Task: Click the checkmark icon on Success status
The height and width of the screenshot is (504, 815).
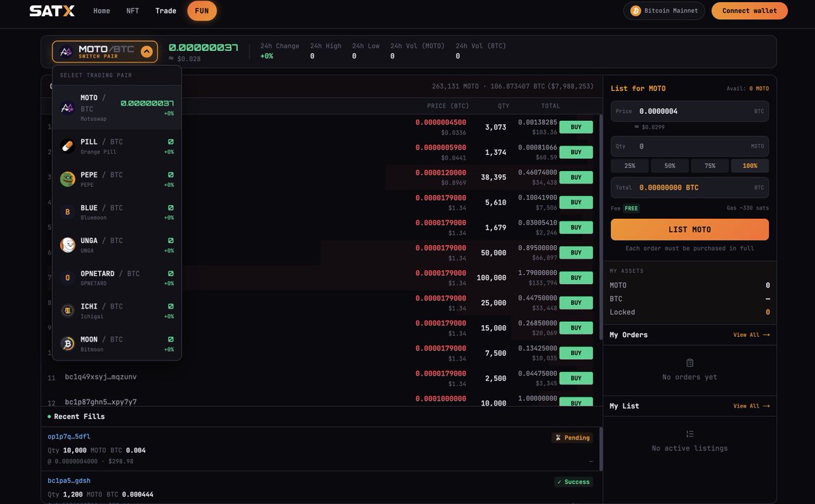Action: pos(559,482)
